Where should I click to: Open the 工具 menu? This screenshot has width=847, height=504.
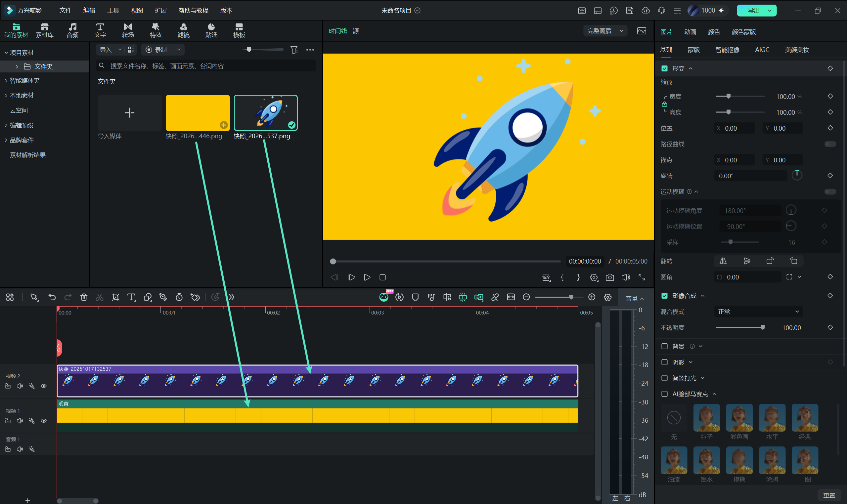pos(113,11)
